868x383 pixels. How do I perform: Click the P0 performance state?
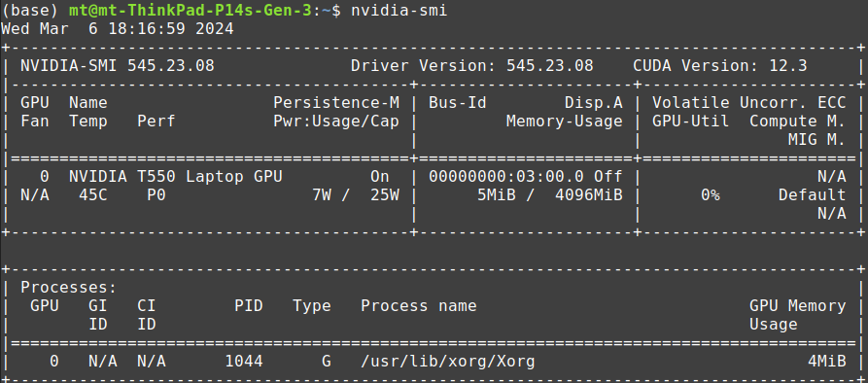156,194
